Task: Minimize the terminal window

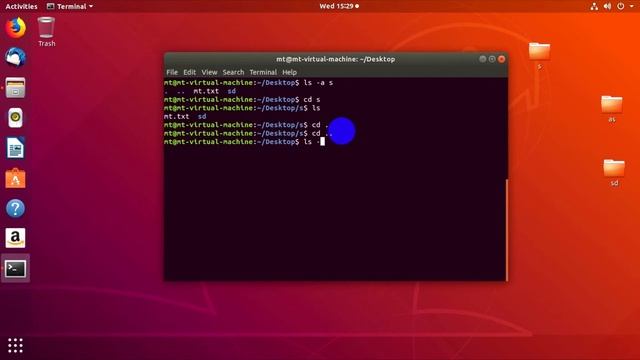Action: tap(482, 59)
